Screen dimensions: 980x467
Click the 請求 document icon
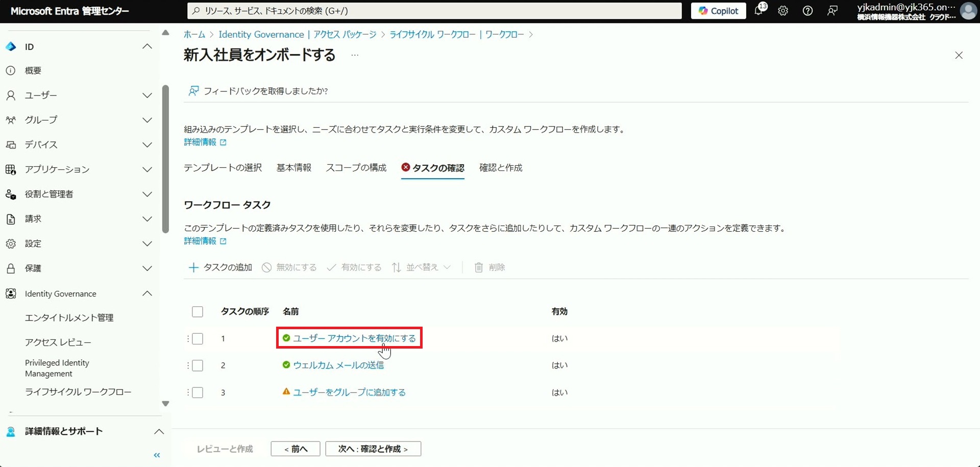point(11,219)
